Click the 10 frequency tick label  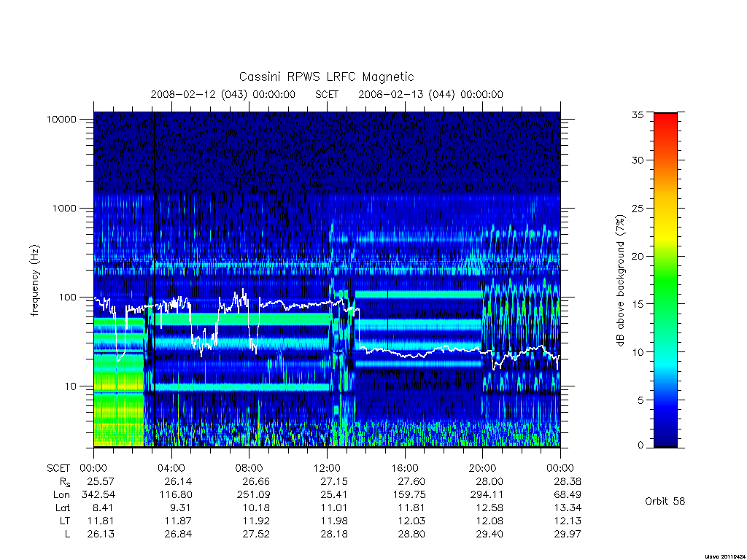pos(71,386)
